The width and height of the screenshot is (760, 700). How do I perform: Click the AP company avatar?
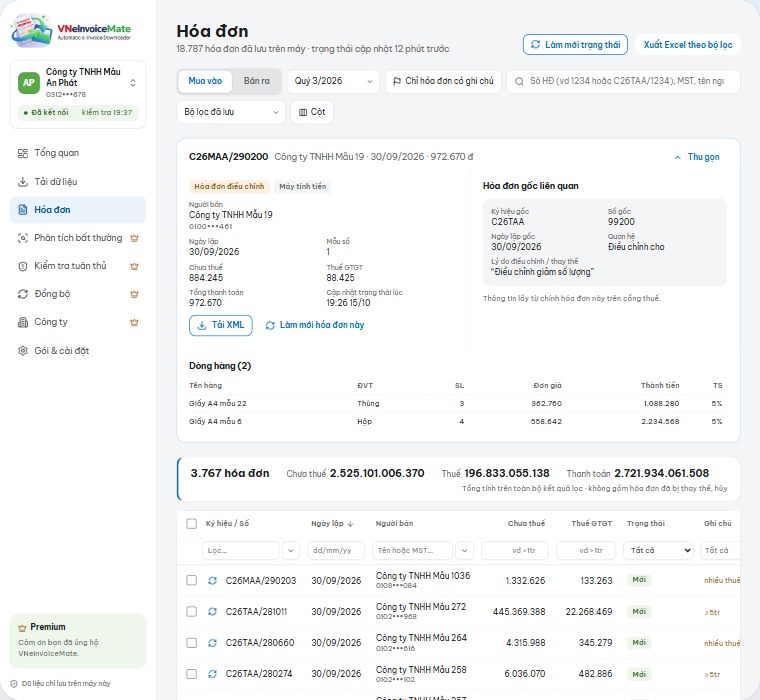tap(29, 83)
